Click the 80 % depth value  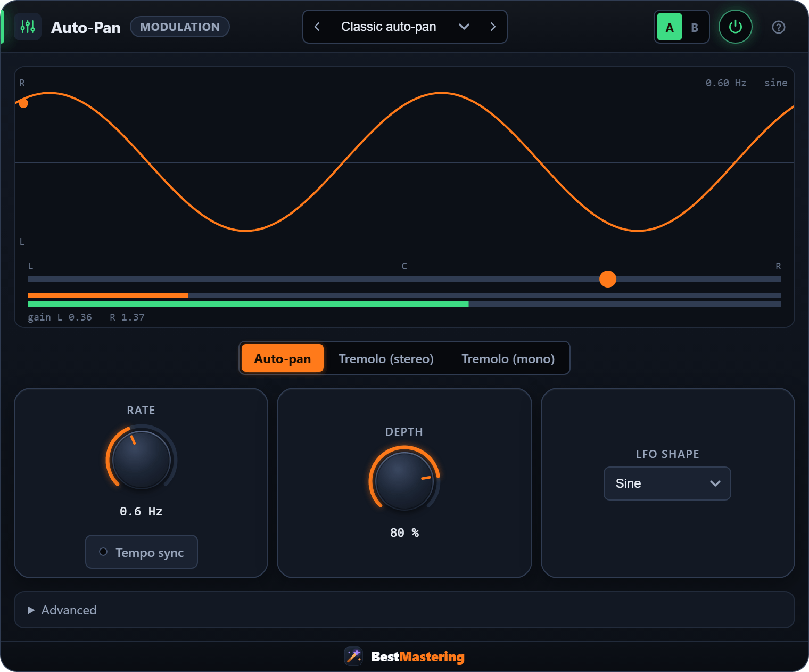(404, 533)
